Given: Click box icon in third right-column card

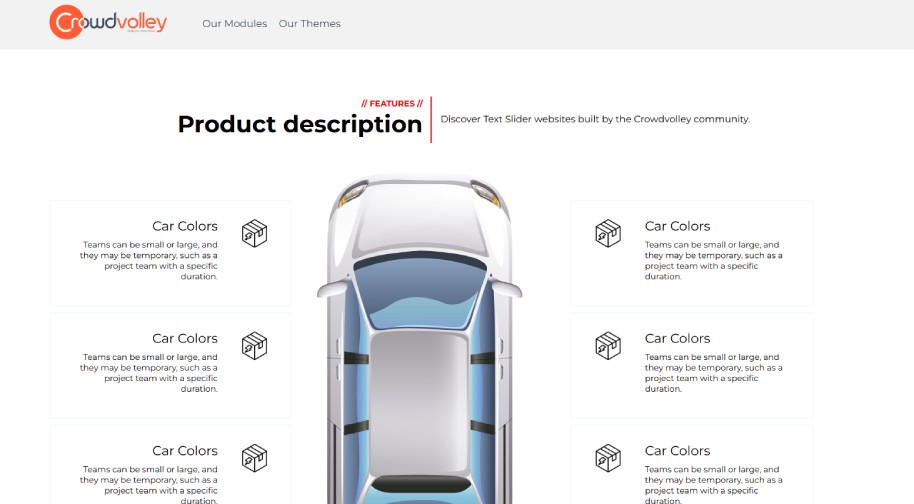Looking at the screenshot, I should tap(608, 458).
